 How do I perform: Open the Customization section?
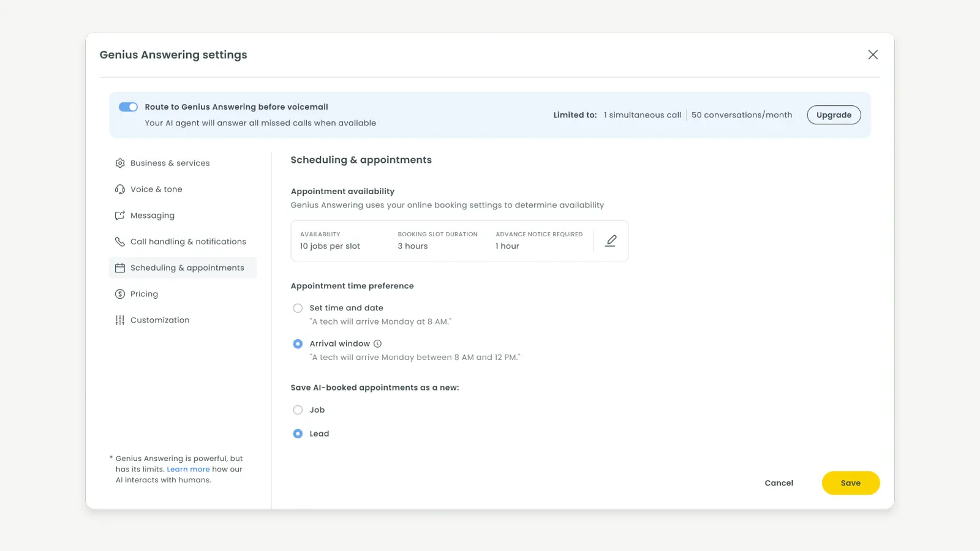click(x=183, y=320)
